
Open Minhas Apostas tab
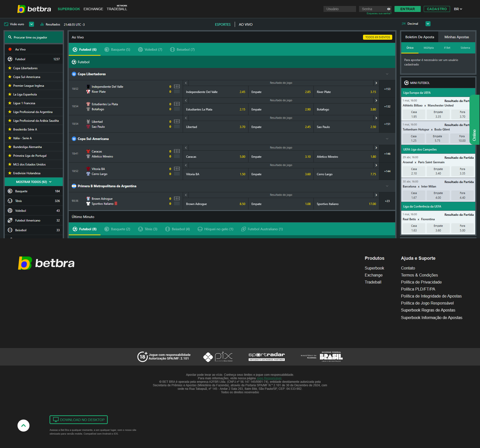(457, 37)
